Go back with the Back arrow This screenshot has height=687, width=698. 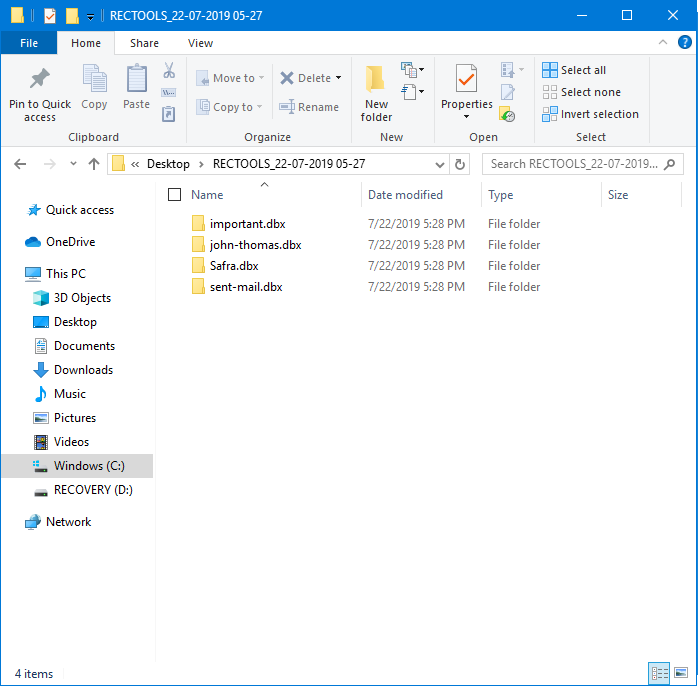[x=20, y=164]
